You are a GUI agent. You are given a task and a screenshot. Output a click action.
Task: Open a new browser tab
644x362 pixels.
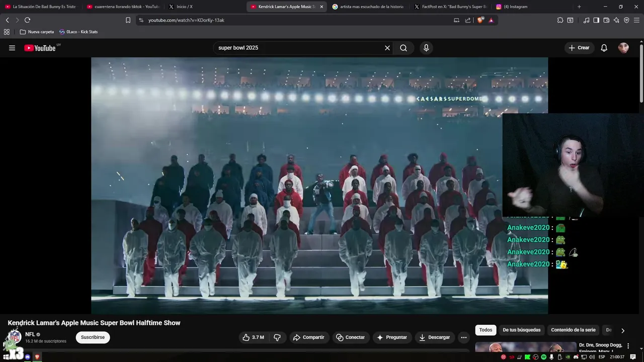point(579,7)
